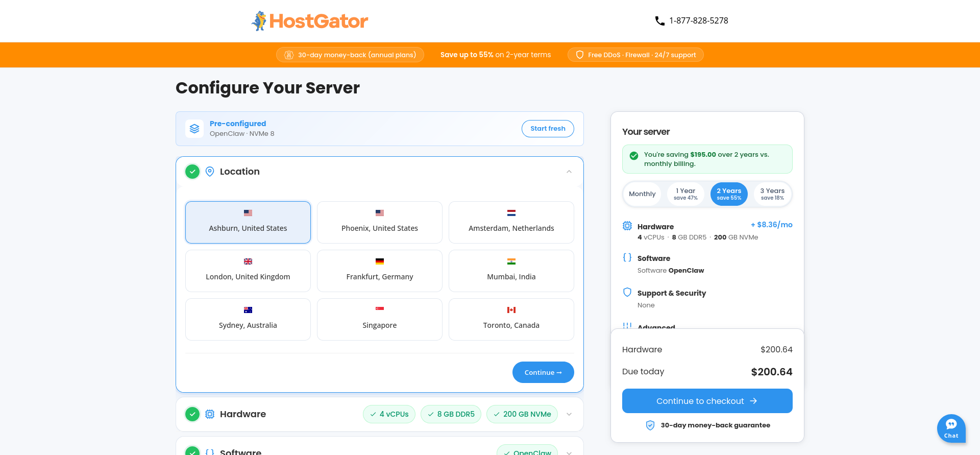Click the Location pin icon

point(210,172)
